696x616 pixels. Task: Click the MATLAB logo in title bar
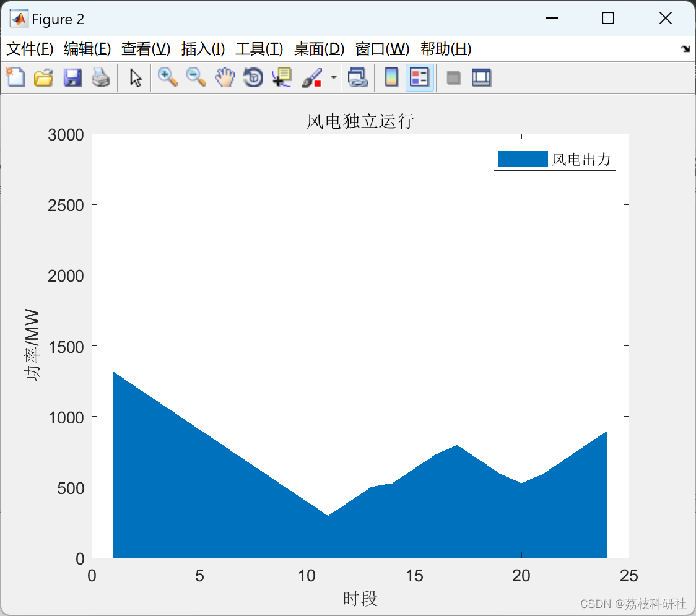click(x=19, y=19)
